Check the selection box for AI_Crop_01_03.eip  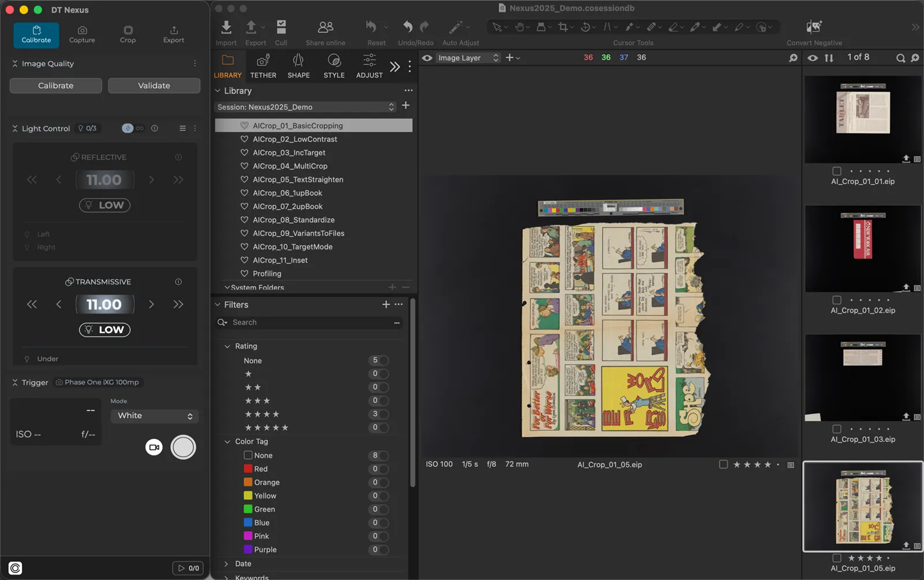[837, 429]
